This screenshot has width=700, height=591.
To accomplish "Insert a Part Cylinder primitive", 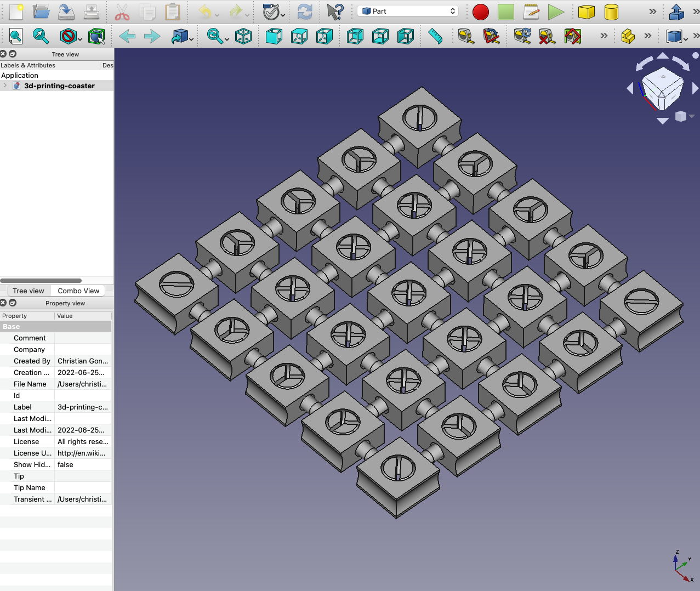I will point(610,11).
